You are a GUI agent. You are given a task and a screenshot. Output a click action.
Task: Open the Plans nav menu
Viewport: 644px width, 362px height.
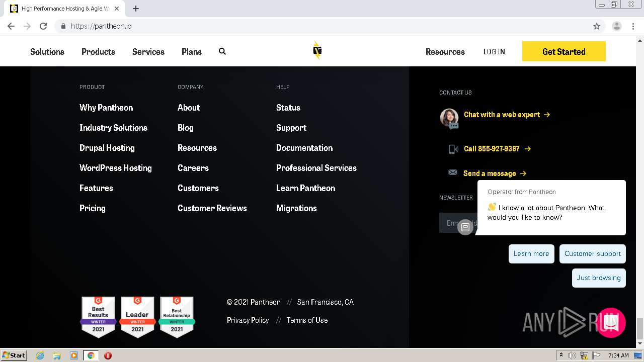pyautogui.click(x=192, y=51)
